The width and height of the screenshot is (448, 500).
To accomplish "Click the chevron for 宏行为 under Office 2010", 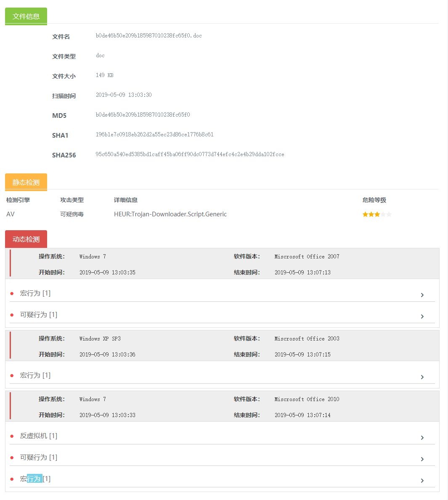I will 422,481.
